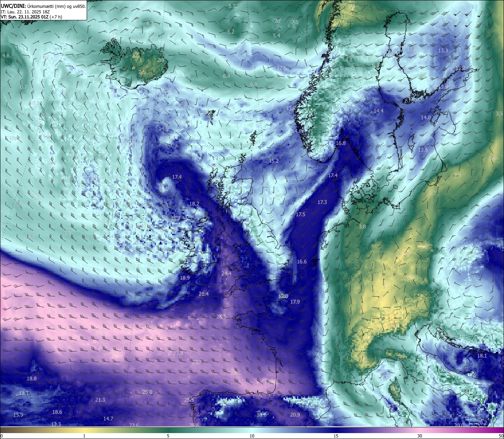Click the 14.5 value label
The height and width of the screenshot is (439, 504).
tap(163, 128)
